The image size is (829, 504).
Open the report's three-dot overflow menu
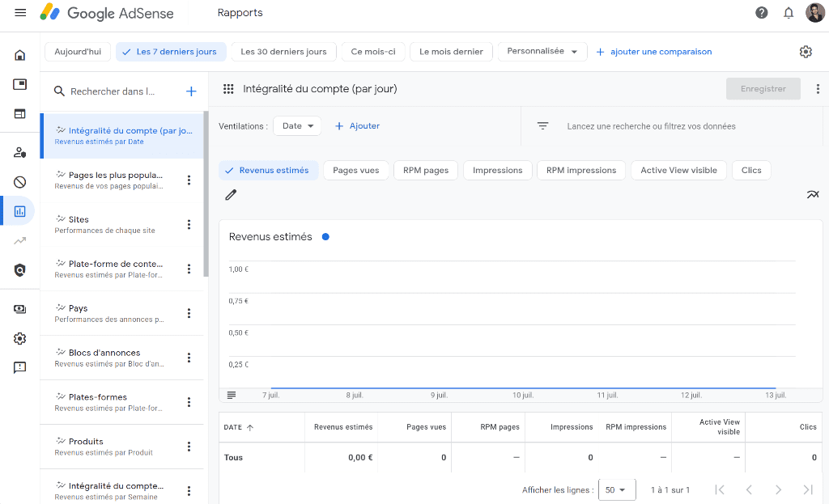818,89
